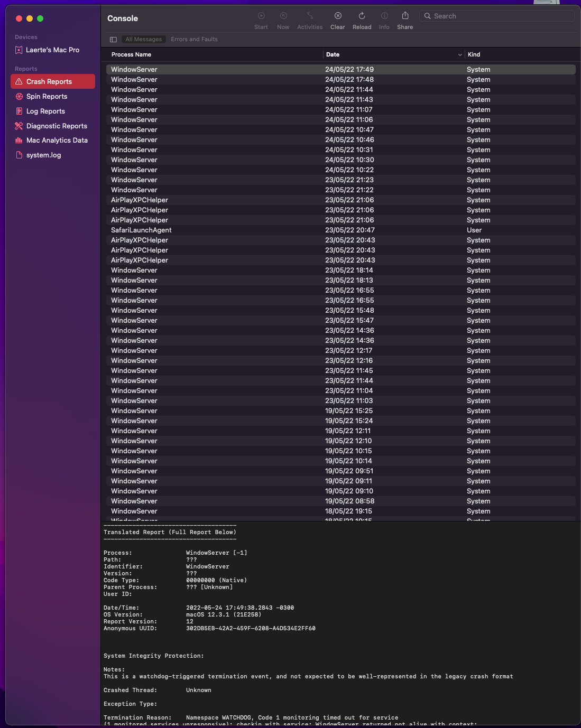Click the Log Reports icon
This screenshot has height=728, width=581.
click(x=19, y=111)
